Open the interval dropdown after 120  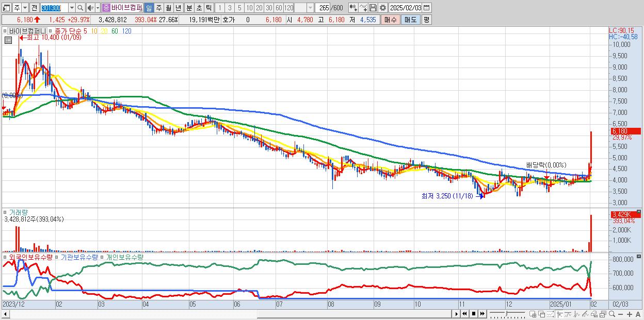point(310,8)
